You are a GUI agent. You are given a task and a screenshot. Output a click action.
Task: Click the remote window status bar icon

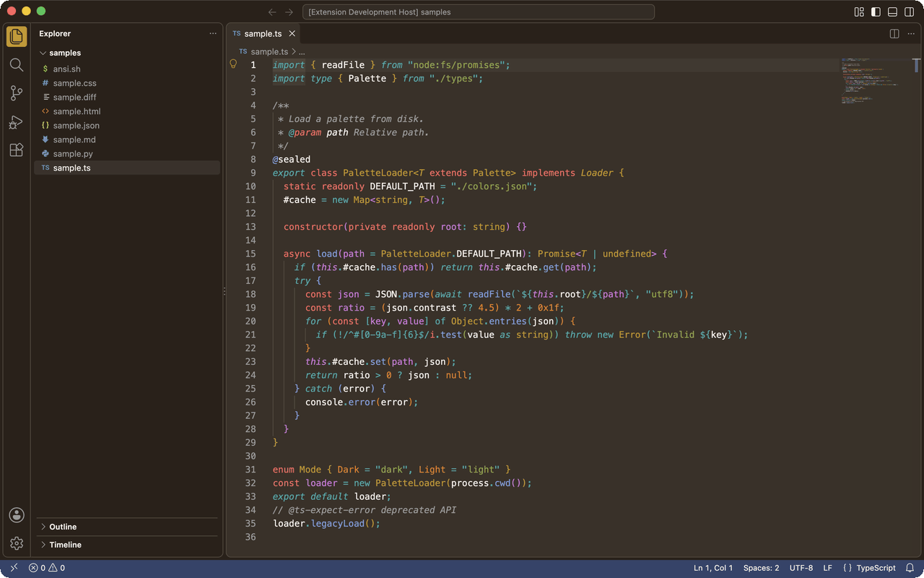pyautogui.click(x=14, y=568)
